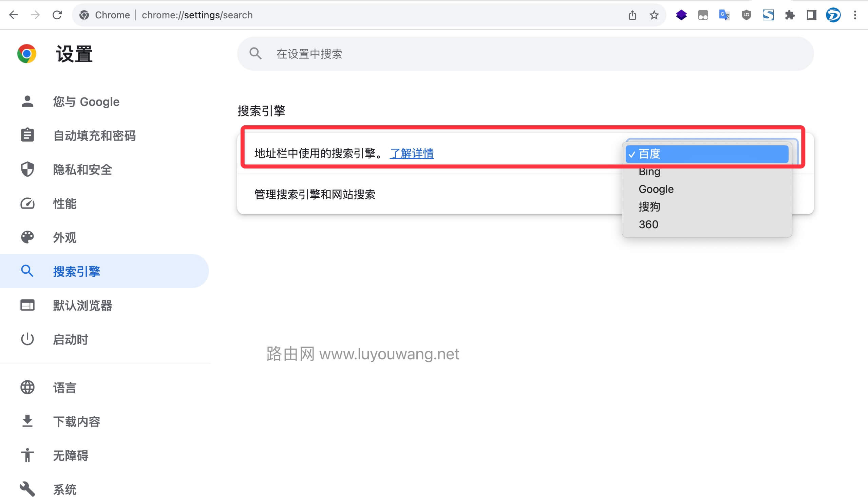Open 自动填充和密码 in sidebar
Viewport: 868px width, 504px height.
pyautogui.click(x=94, y=136)
